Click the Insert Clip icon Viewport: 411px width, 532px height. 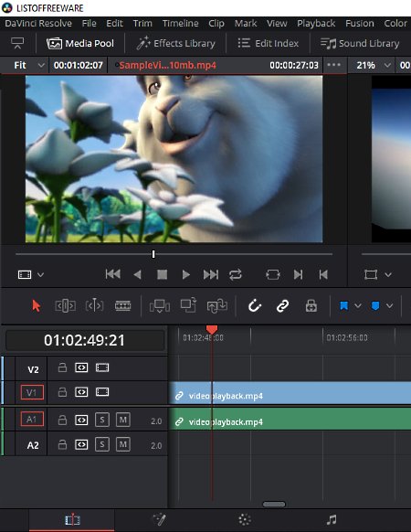click(160, 306)
